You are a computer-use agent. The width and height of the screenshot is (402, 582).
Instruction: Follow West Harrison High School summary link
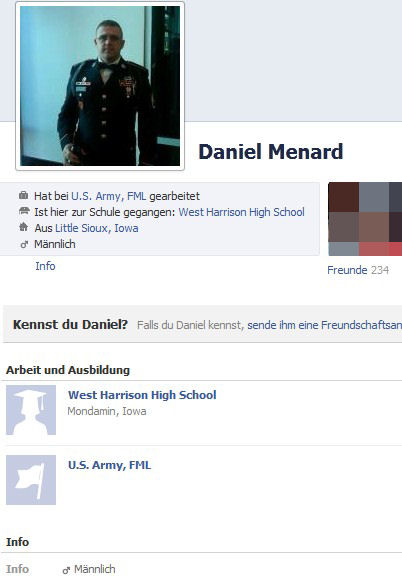pos(242,212)
